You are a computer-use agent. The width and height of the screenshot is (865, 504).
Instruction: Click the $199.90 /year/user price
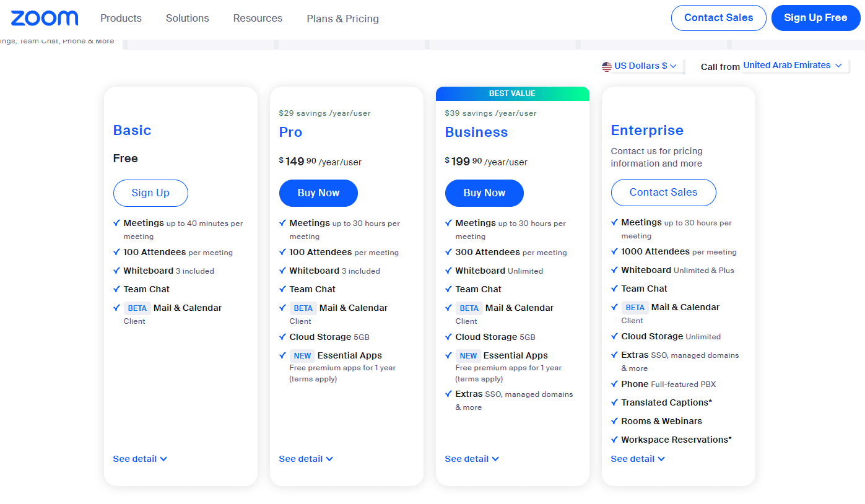[486, 162]
